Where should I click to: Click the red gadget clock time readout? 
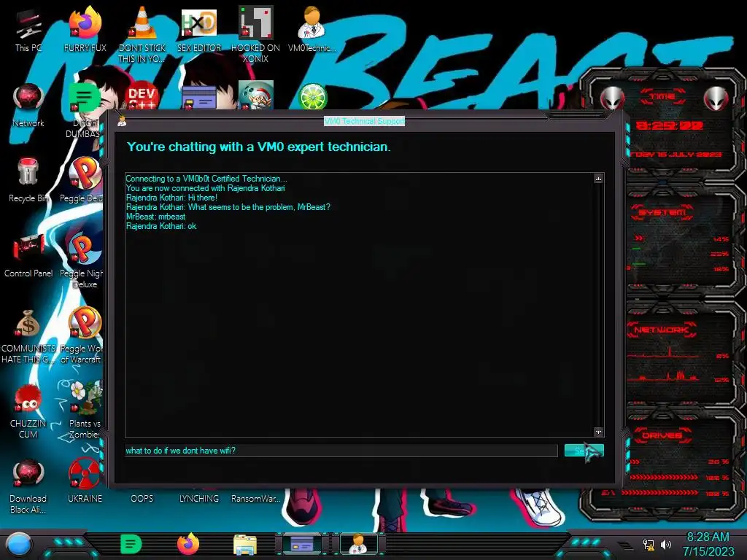point(670,126)
